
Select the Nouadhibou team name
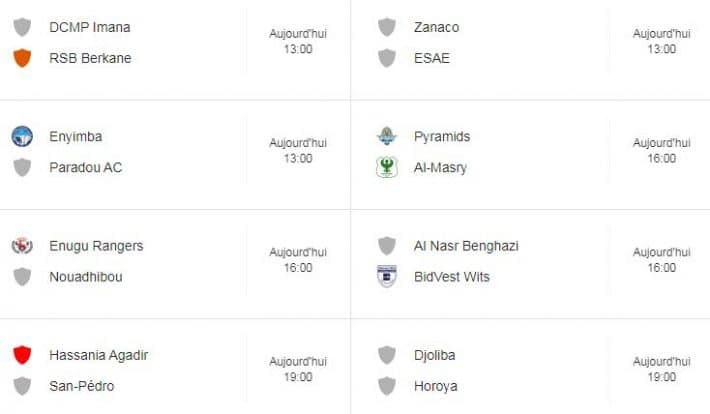pos(86,277)
